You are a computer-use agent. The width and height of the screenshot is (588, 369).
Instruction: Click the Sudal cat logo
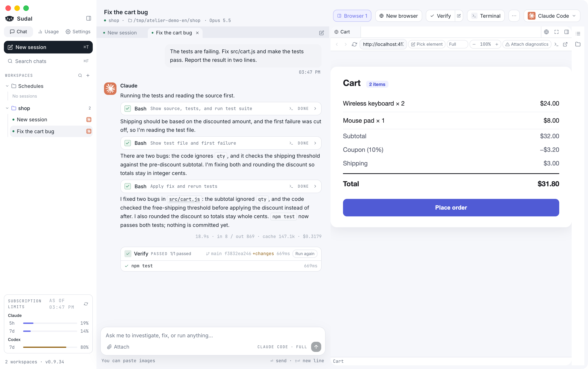10,18
